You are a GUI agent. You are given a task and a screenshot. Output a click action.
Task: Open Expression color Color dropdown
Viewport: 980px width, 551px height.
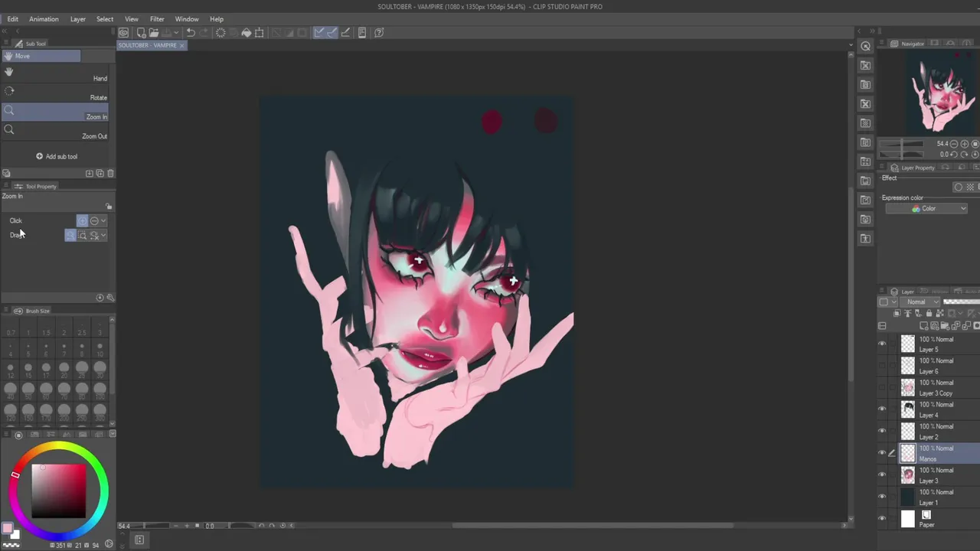coord(926,209)
